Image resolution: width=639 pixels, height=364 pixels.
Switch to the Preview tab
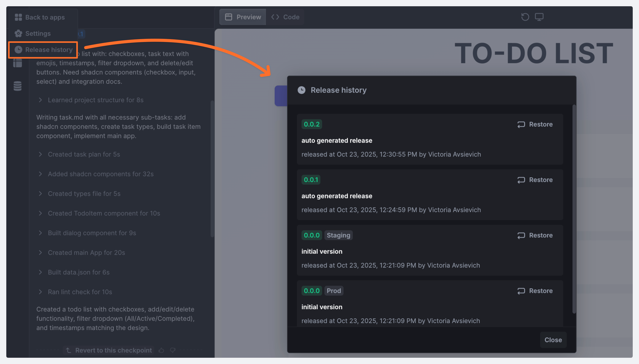click(x=243, y=17)
